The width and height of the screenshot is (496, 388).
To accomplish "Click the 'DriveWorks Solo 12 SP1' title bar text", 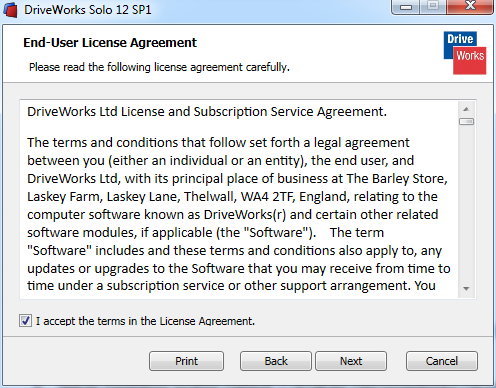I will click(88, 10).
